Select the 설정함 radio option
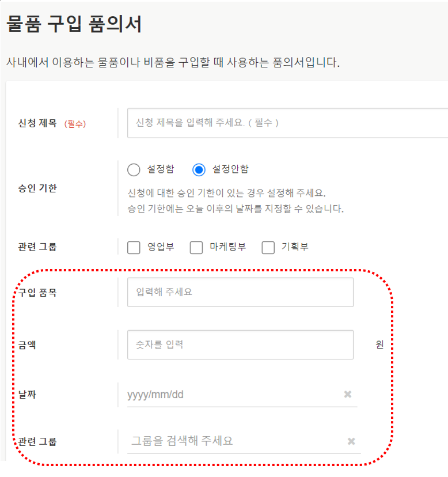Screen dimensions: 448x477 (x=134, y=169)
